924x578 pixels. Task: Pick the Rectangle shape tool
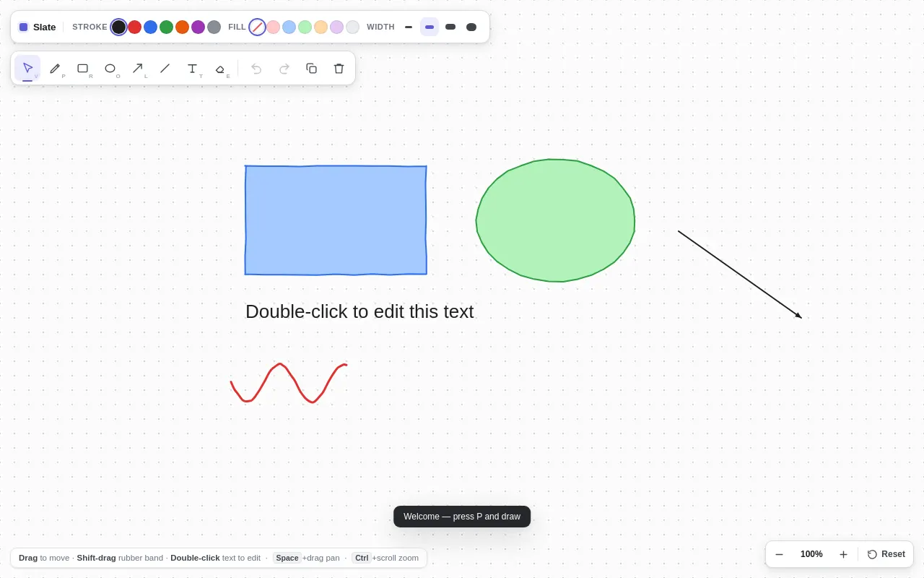tap(82, 68)
